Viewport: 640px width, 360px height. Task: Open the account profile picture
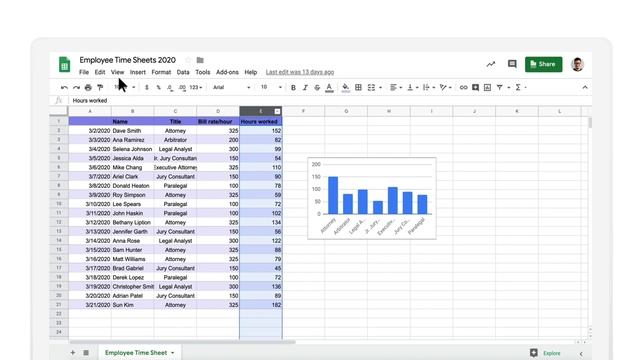coord(577,64)
